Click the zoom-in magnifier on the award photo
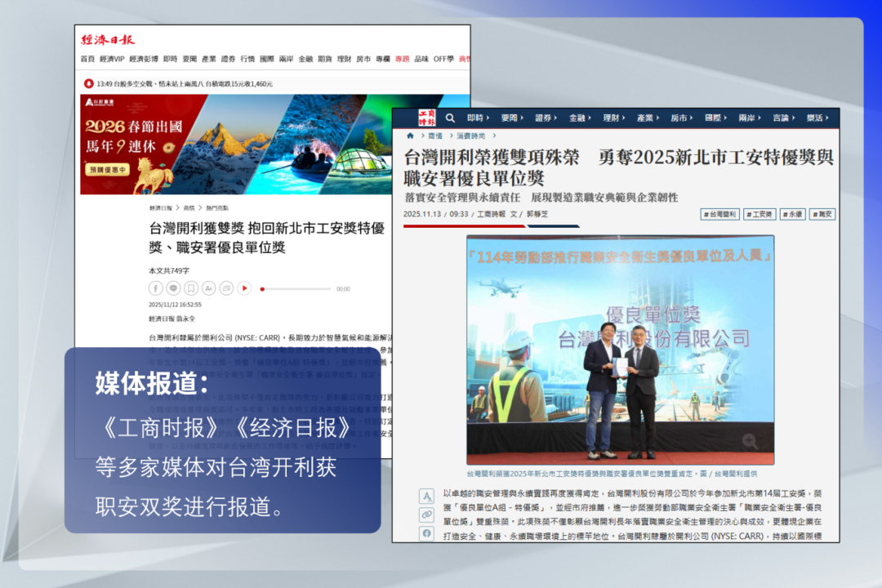 pyautogui.click(x=749, y=441)
